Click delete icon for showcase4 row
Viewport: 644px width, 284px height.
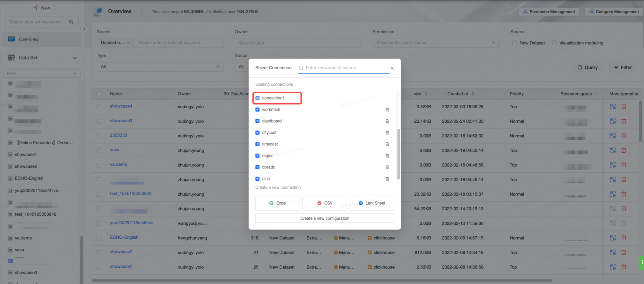point(624,107)
